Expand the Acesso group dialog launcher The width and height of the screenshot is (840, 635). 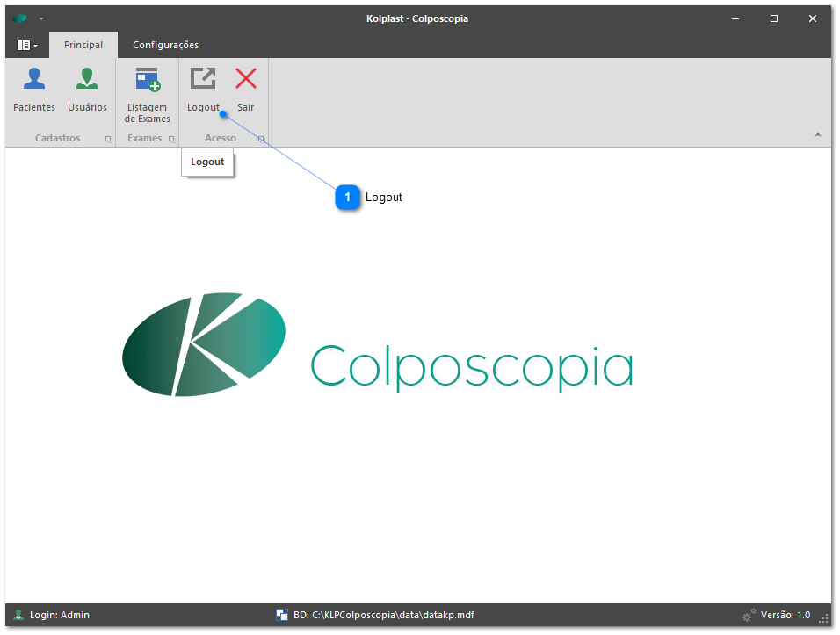[261, 139]
